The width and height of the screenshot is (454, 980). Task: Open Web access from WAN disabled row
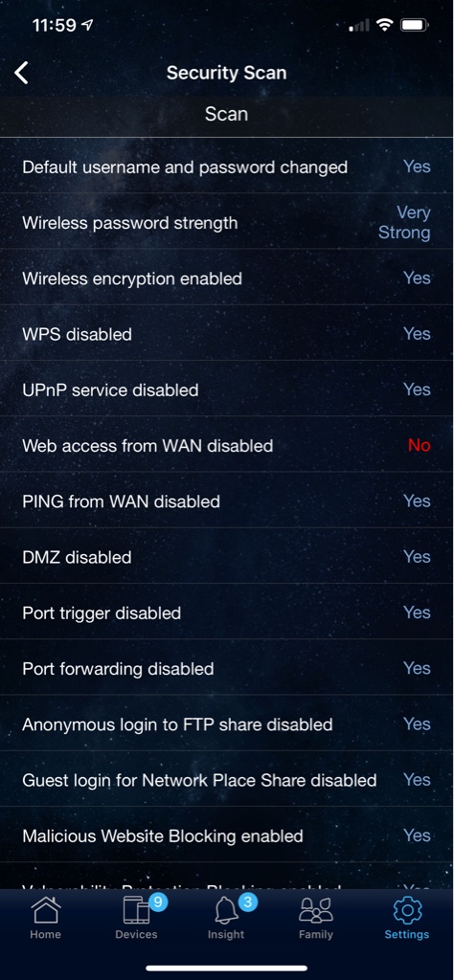click(226, 445)
